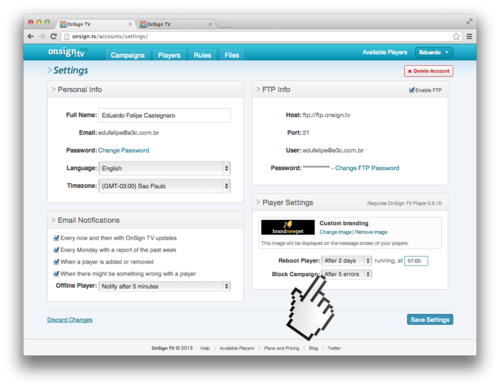Open the Reboot Player dropdown
The height and width of the screenshot is (388, 500).
(x=347, y=261)
